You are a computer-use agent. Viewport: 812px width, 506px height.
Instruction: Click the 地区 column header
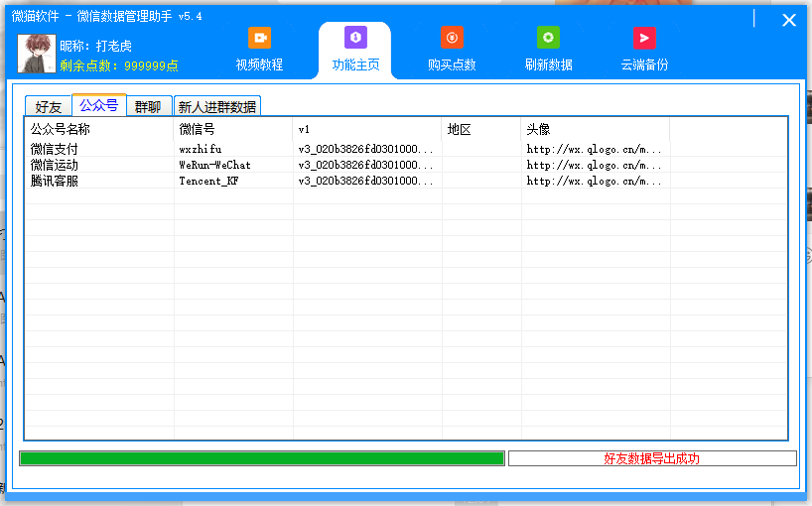click(x=481, y=129)
